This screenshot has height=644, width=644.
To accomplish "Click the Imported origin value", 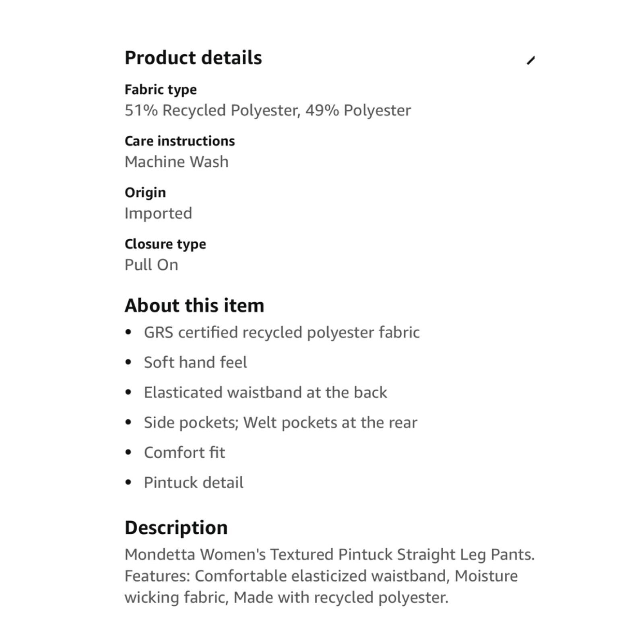I will tap(158, 213).
